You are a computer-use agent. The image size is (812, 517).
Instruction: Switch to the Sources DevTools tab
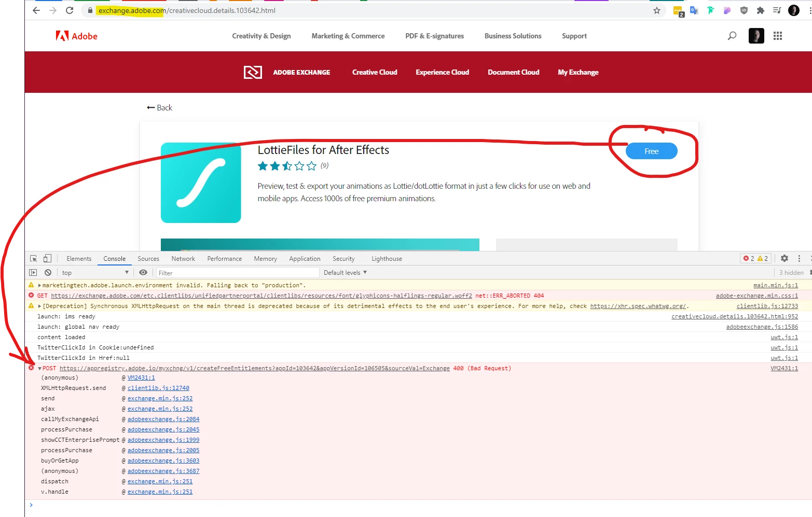point(148,258)
